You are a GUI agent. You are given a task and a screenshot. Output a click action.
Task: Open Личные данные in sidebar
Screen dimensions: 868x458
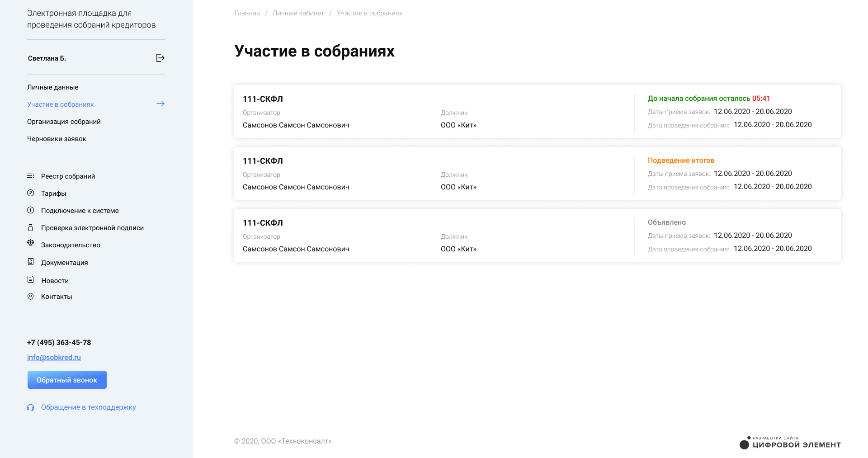(x=53, y=87)
